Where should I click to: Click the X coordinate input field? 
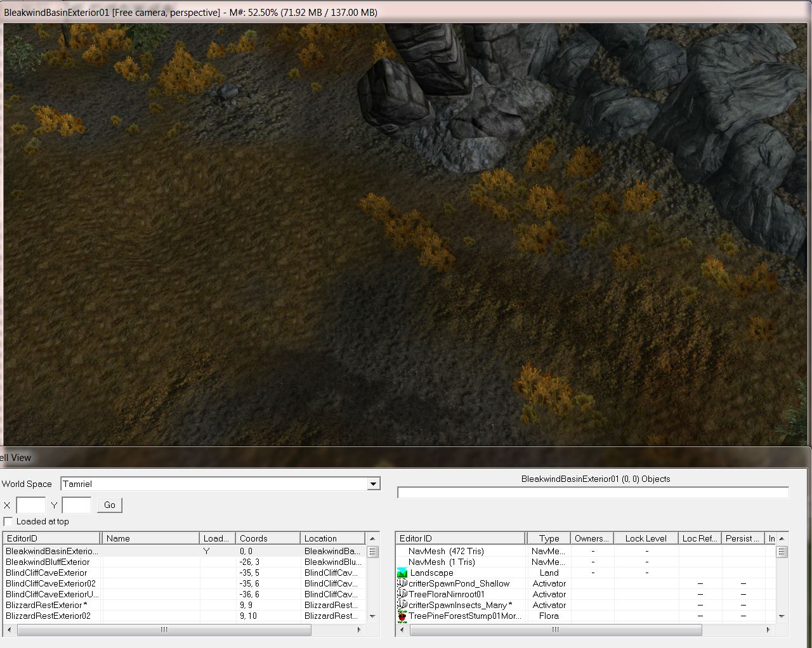point(30,505)
